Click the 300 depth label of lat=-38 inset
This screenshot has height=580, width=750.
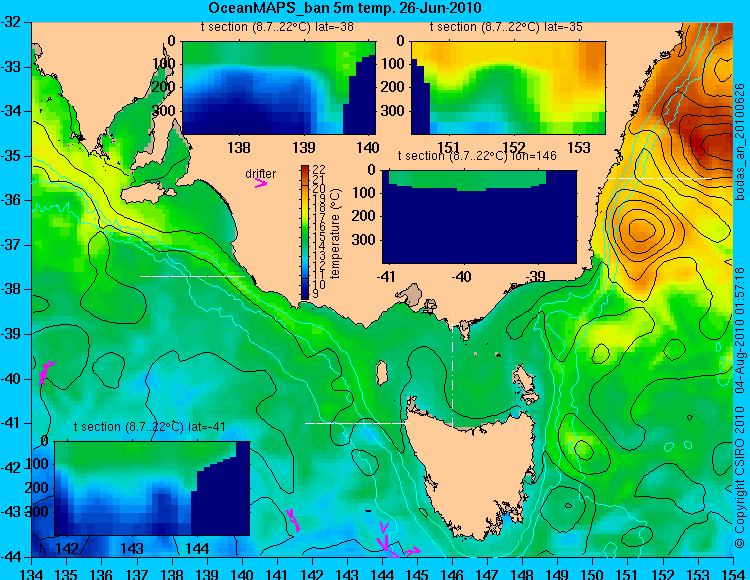[x=164, y=110]
